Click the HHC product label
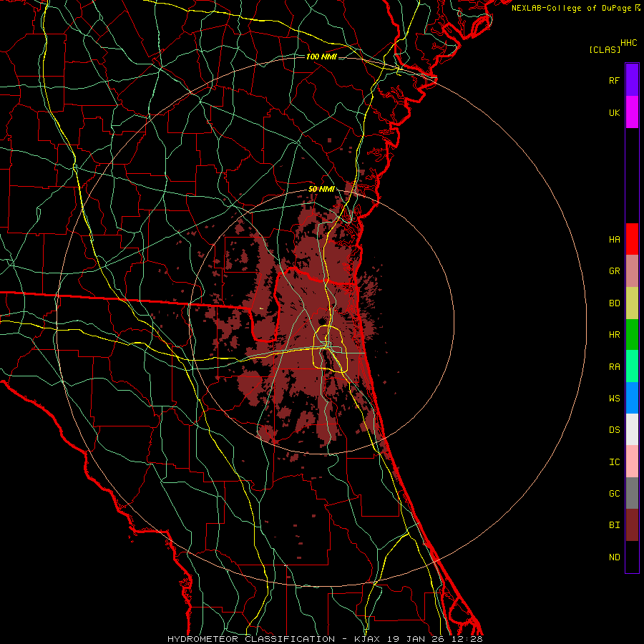This screenshot has width=644, height=644. pos(628,43)
